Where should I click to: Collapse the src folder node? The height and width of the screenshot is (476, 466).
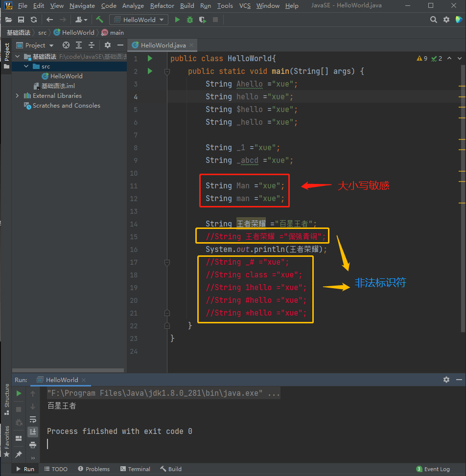pyautogui.click(x=26, y=66)
